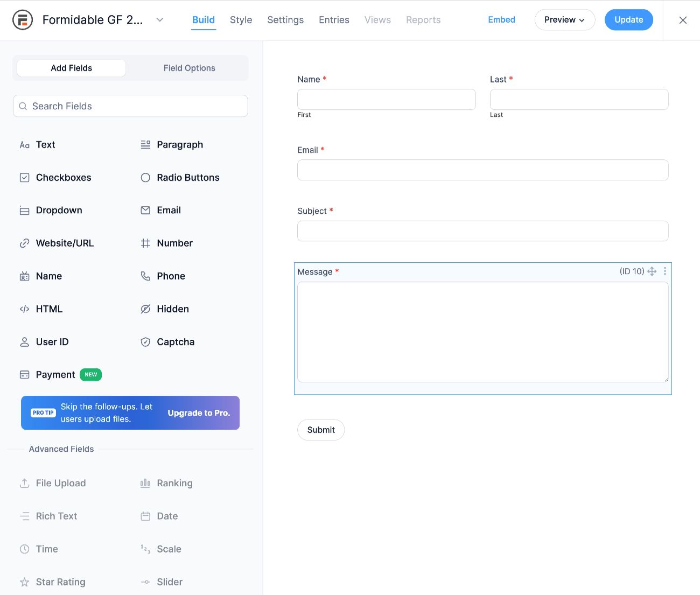
Task: Click the Message field drag handle icon
Action: 652,271
